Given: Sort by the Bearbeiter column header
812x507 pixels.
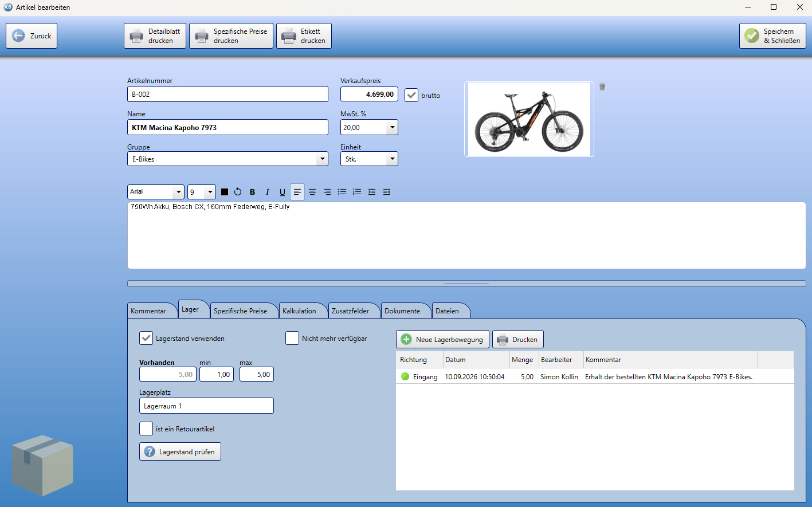Looking at the screenshot, I should (561, 360).
